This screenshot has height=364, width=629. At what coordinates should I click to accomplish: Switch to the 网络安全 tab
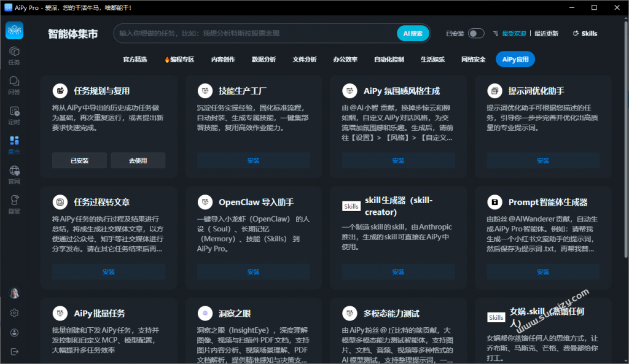474,60
